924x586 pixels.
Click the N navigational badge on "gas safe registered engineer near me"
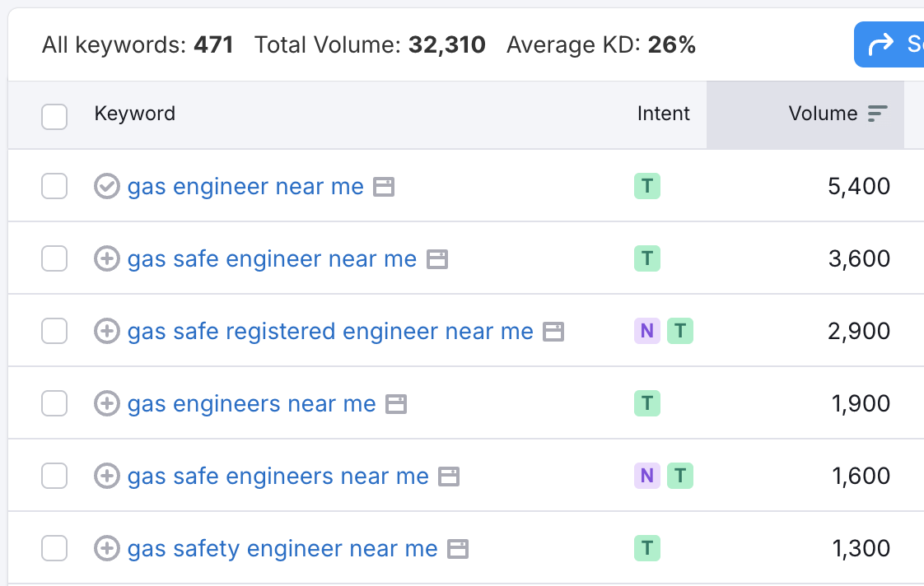647,331
